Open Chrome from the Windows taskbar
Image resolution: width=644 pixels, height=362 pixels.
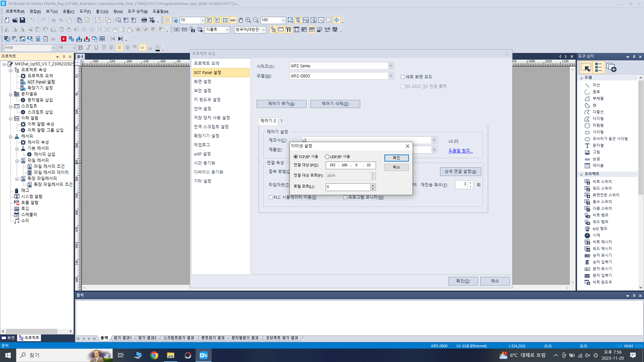(154, 355)
